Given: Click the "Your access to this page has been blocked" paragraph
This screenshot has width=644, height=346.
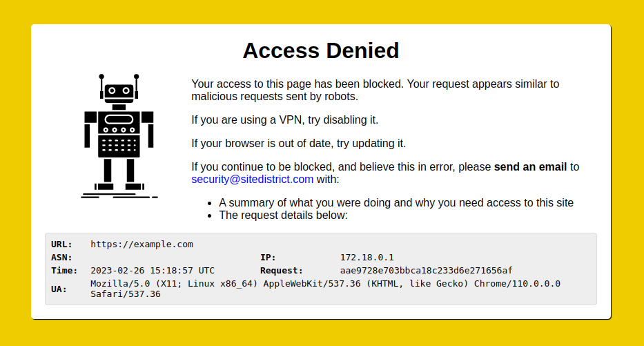Looking at the screenshot, I should click(375, 90).
